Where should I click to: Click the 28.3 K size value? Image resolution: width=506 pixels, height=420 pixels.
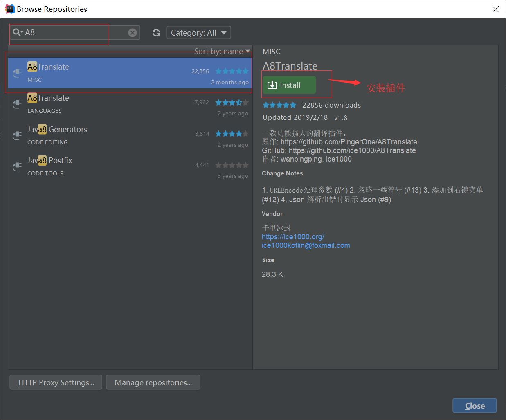(x=272, y=274)
